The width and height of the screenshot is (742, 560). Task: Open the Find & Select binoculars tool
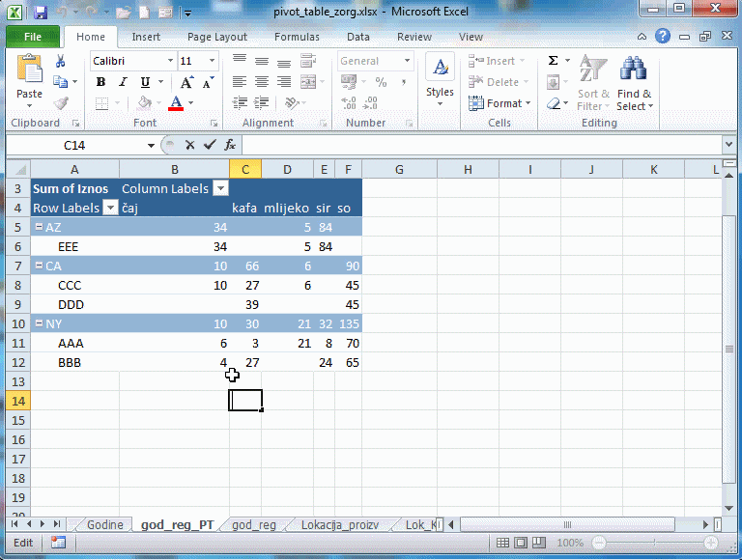[634, 83]
